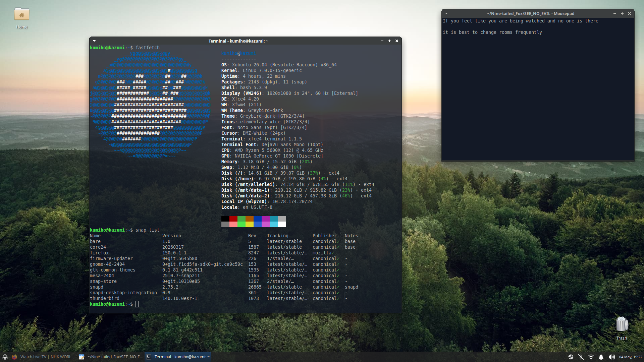Click the Mousepad window title bar
Screen dimensions: 644x362
click(x=530, y=13)
